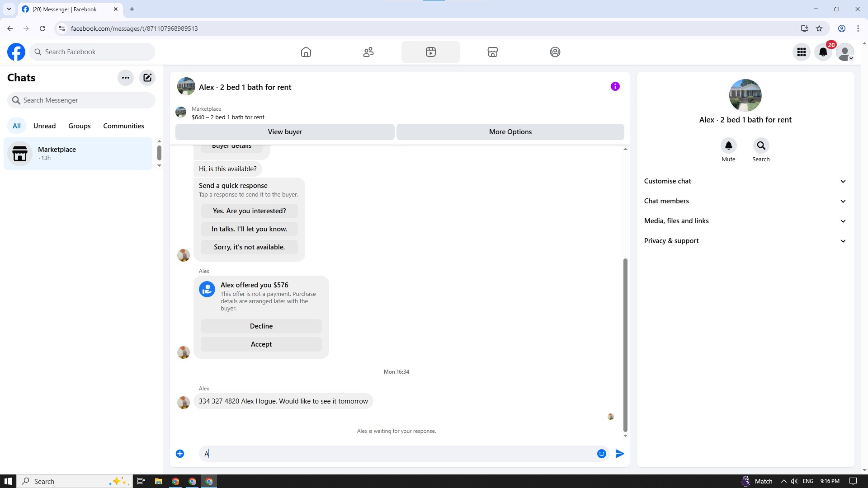The width and height of the screenshot is (868, 488).
Task: Open the emoji picker in the message box
Action: tap(601, 454)
